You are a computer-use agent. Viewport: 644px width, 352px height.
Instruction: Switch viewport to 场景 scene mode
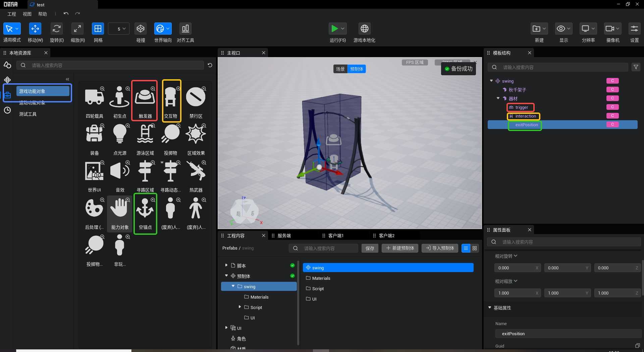coord(340,69)
